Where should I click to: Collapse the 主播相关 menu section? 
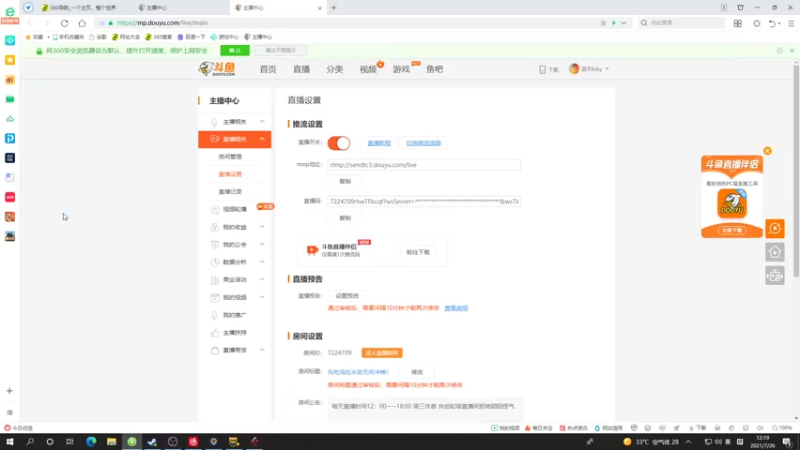[262, 122]
